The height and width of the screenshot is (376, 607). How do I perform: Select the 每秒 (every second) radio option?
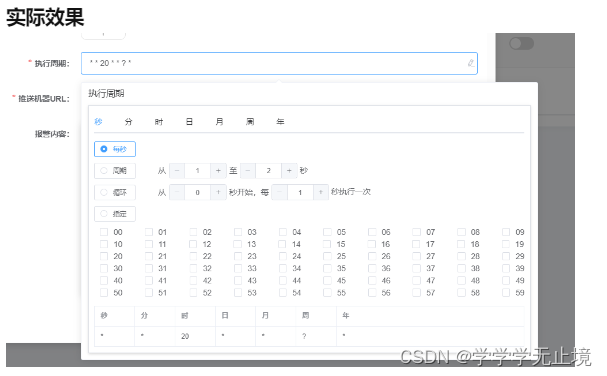[115, 149]
